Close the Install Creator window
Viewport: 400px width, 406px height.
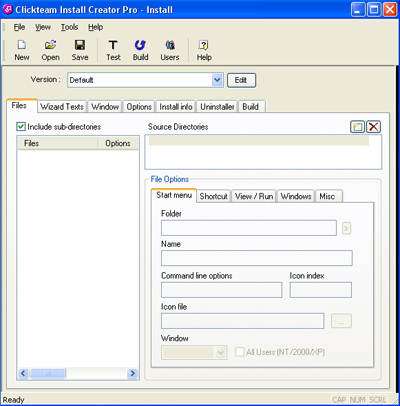(389, 9)
